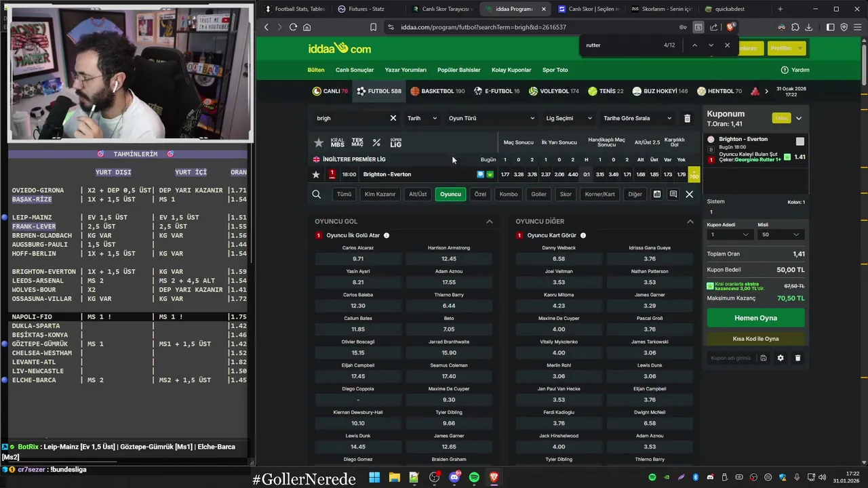
Task: Go to previous find result
Action: pos(694,45)
